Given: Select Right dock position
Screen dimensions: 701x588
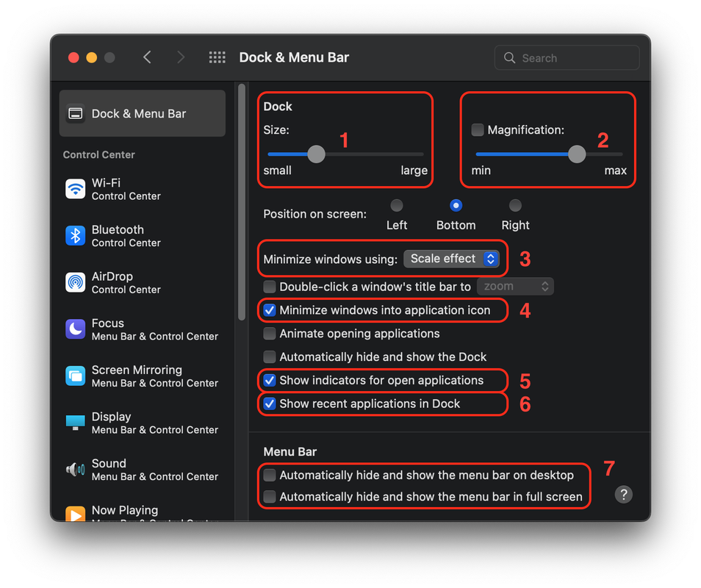Looking at the screenshot, I should [x=515, y=206].
